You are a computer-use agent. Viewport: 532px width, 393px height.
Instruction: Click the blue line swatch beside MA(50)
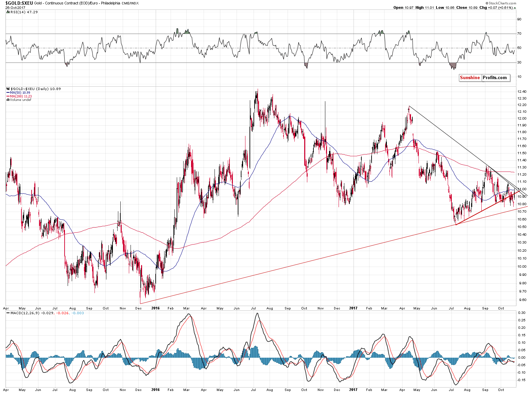coord(8,93)
